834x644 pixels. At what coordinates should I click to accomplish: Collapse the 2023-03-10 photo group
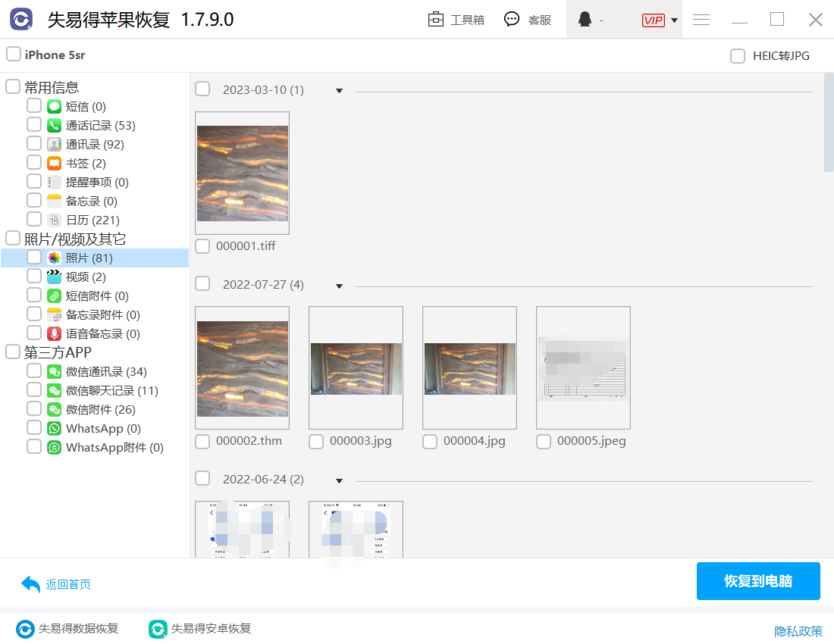pyautogui.click(x=339, y=91)
